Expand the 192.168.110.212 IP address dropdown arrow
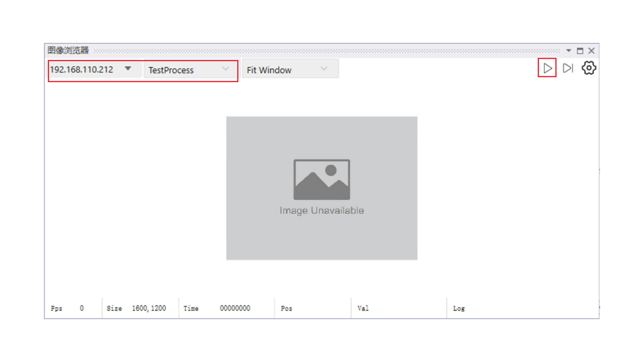Viewport: 644px width, 362px height. tap(128, 69)
